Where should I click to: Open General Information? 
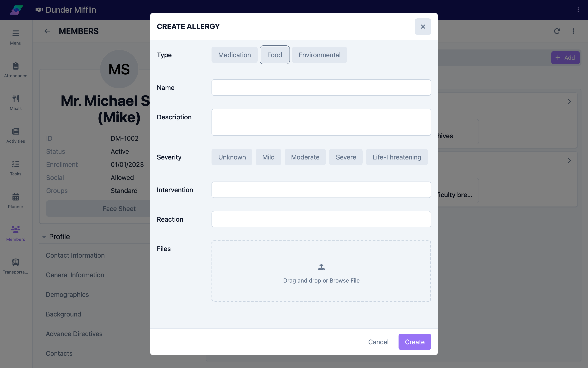click(x=75, y=275)
